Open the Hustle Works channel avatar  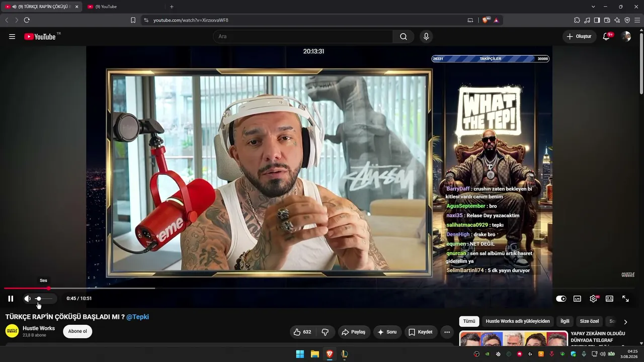point(12,331)
